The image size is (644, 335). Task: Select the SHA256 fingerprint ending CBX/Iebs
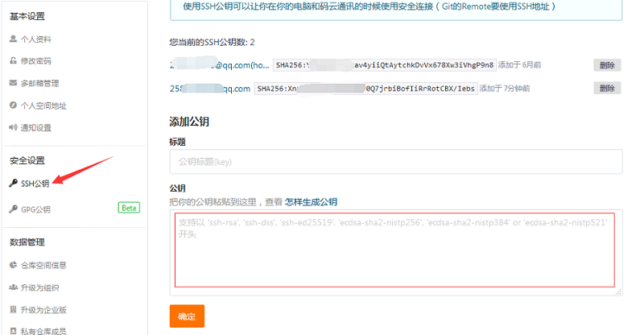(366, 89)
